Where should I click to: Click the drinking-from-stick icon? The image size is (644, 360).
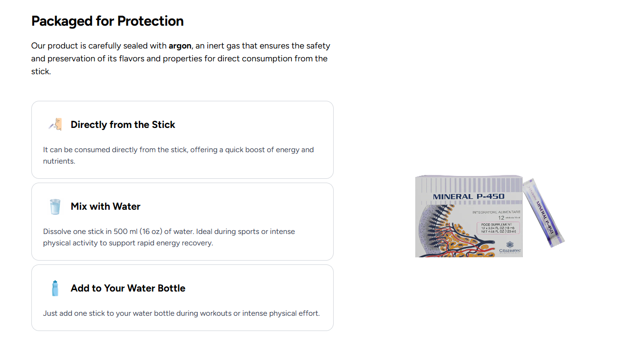click(x=55, y=125)
